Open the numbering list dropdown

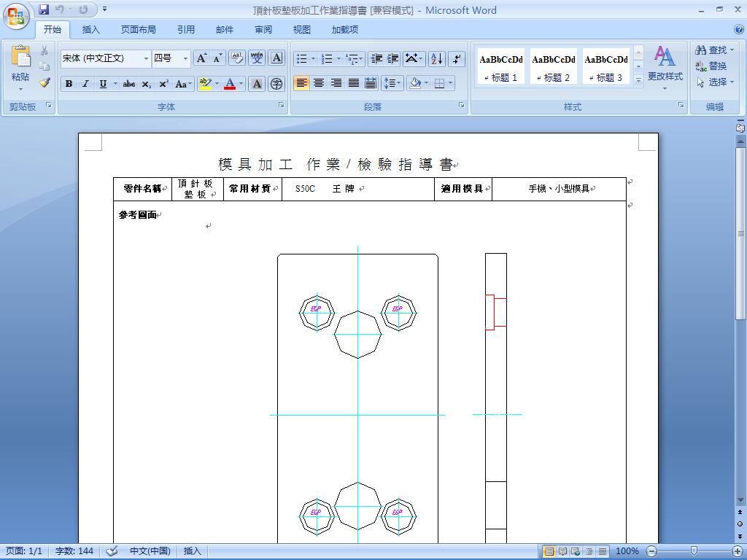(x=338, y=58)
